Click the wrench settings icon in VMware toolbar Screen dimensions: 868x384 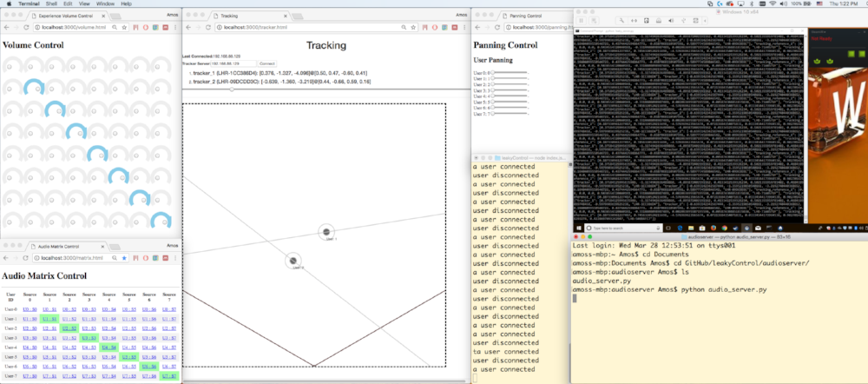621,21
